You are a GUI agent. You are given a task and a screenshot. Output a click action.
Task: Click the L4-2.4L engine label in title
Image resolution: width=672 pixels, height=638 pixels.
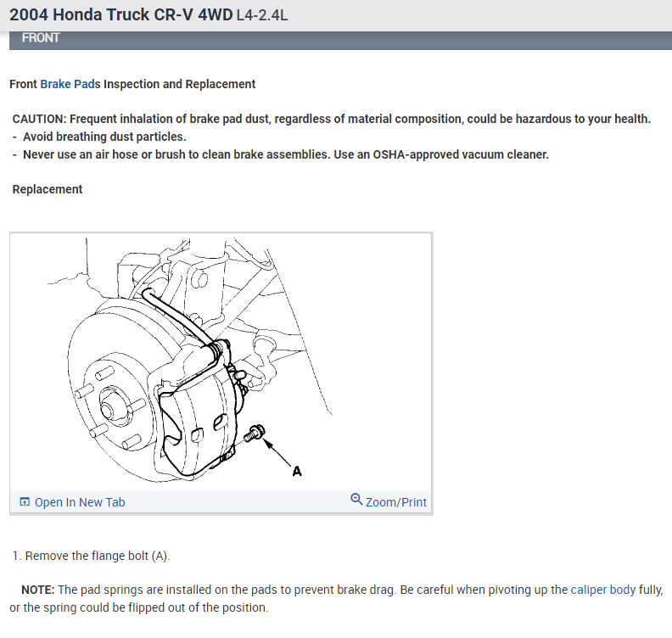pyautogui.click(x=262, y=15)
